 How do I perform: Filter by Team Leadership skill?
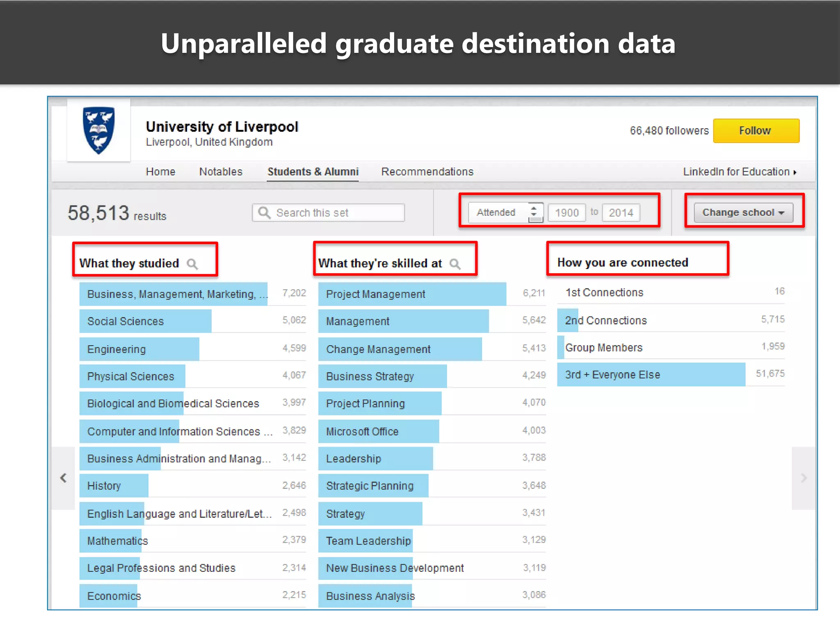[432, 541]
